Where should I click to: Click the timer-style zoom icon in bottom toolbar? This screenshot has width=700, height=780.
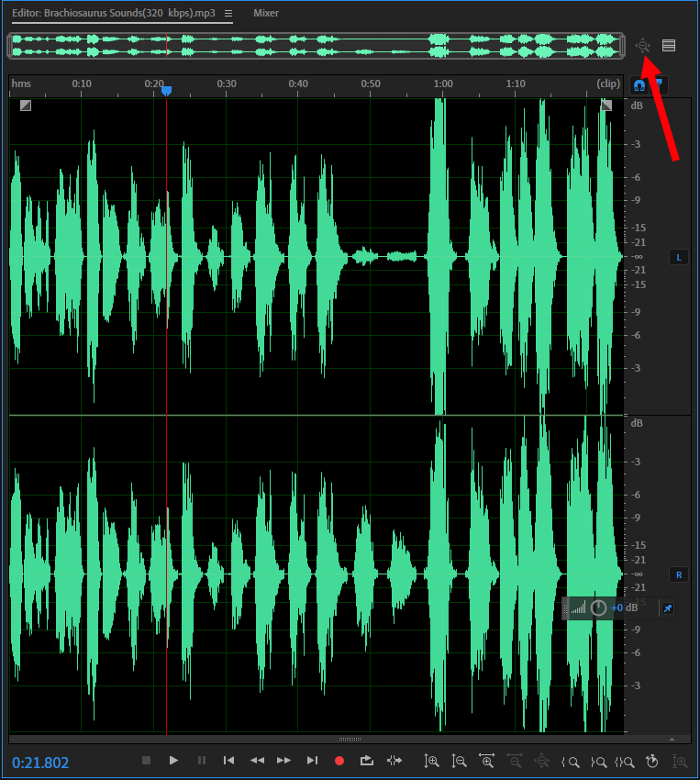[x=651, y=761]
